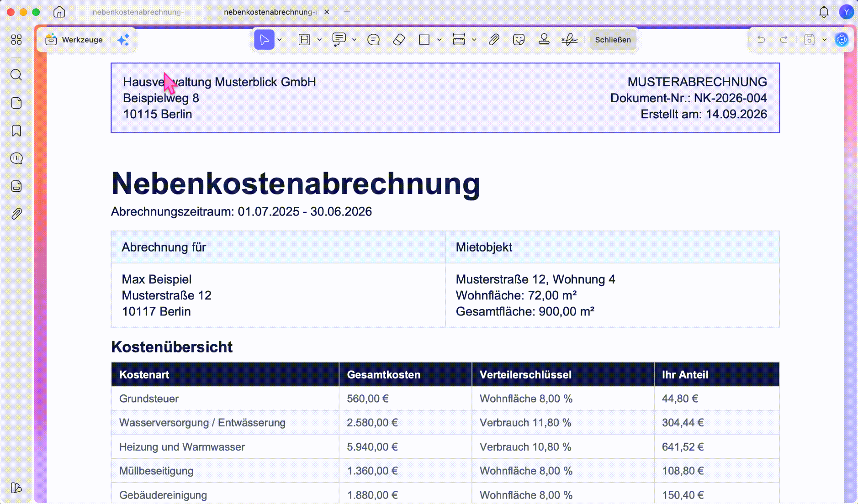Expand the pointer tool dropdown arrow

(280, 40)
